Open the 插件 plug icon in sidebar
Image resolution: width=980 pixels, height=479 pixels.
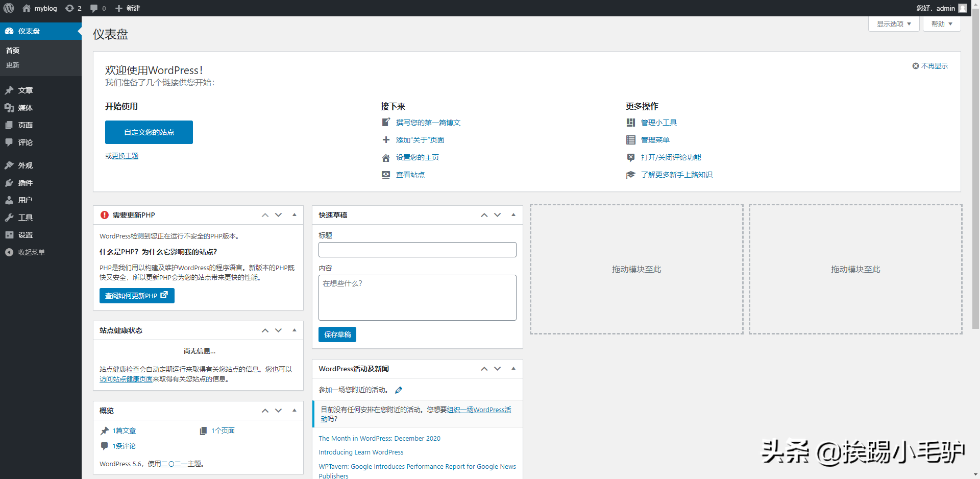(9, 183)
